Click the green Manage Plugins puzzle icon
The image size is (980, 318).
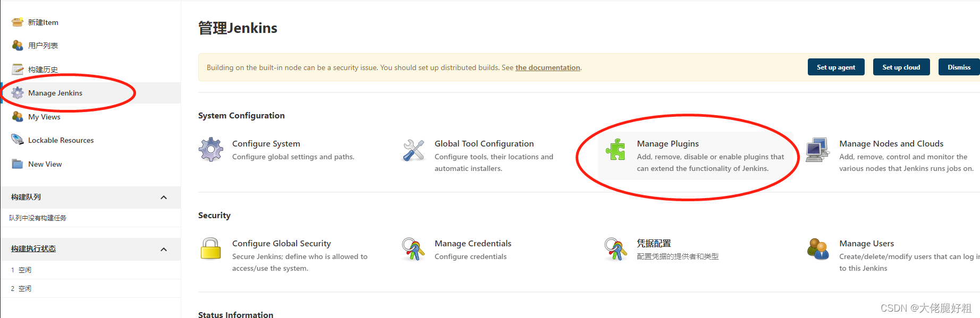click(x=615, y=149)
